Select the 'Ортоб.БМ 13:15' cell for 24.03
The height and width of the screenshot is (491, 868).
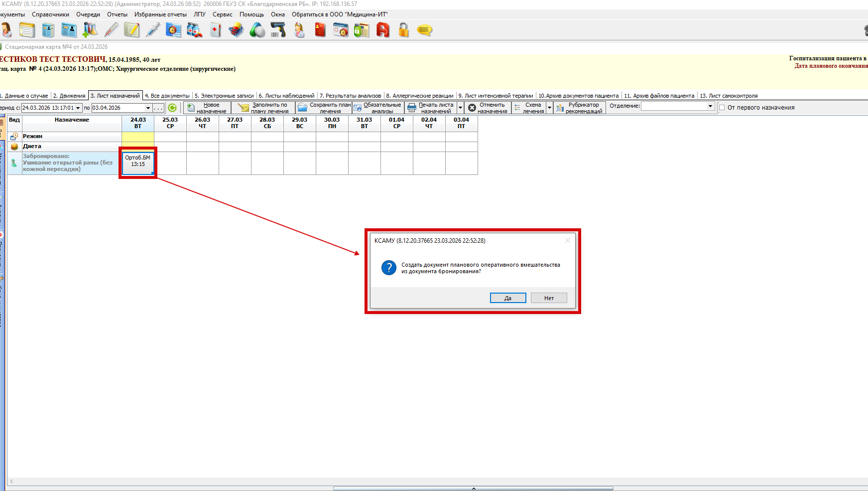[x=138, y=163]
